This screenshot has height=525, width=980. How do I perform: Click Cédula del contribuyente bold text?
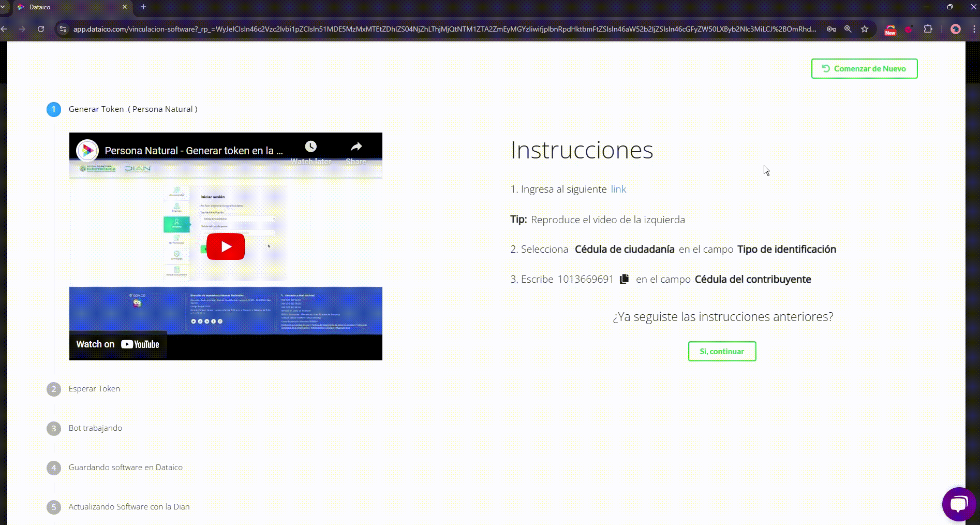click(753, 279)
